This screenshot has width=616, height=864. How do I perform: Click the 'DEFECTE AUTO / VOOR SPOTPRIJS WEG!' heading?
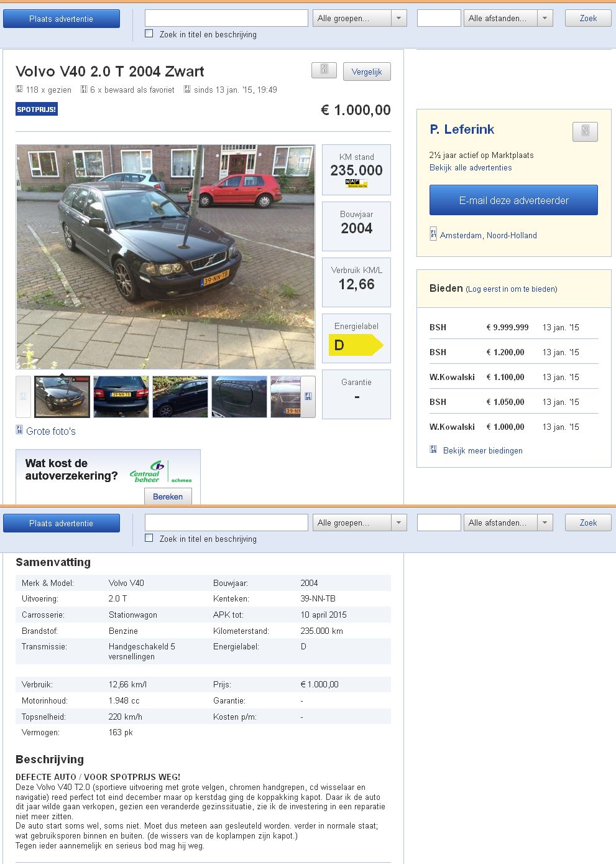[x=98, y=777]
